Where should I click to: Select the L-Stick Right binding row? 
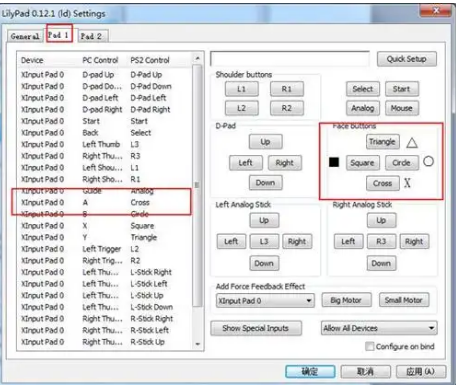pyautogui.click(x=105, y=272)
